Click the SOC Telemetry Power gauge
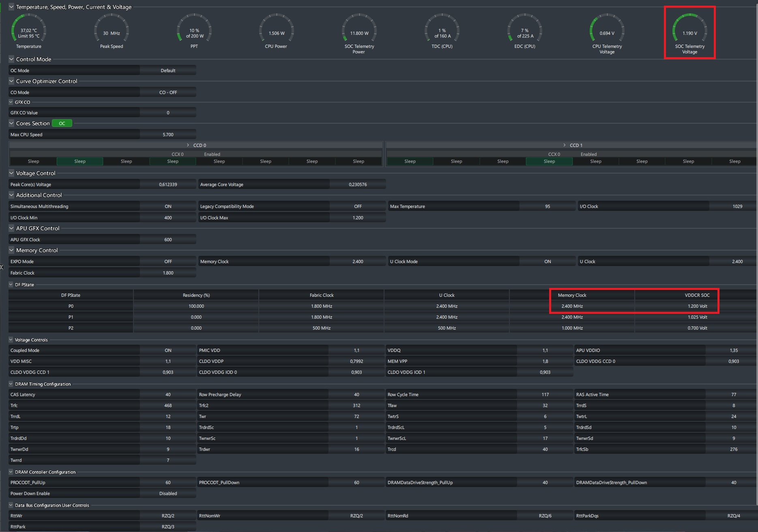The height and width of the screenshot is (532, 758). click(359, 34)
